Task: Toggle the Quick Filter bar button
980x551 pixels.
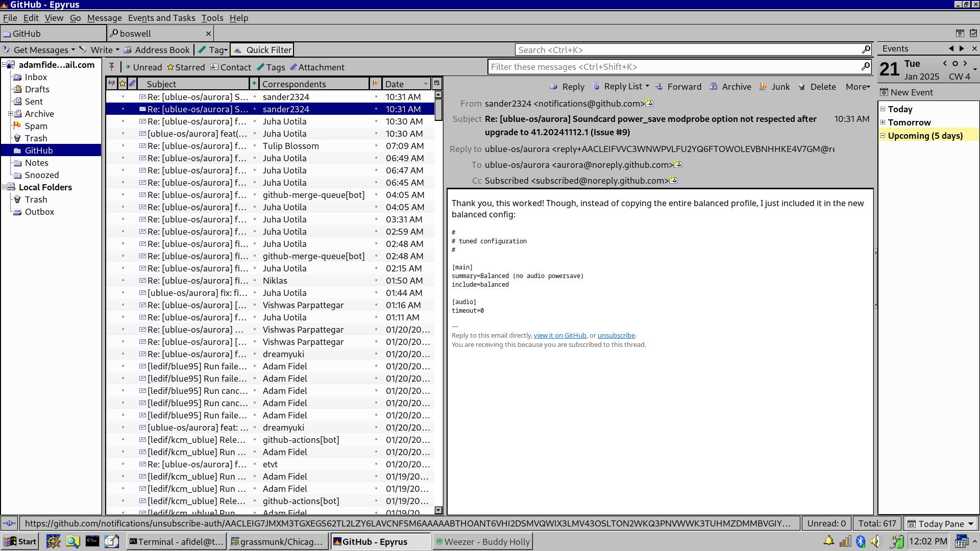Action: tap(262, 49)
